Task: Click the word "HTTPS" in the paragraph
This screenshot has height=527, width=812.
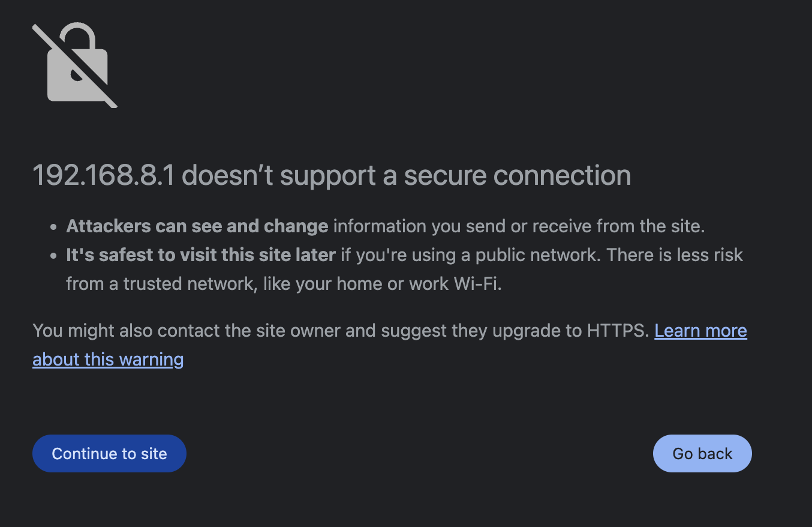Action: pyautogui.click(x=618, y=331)
